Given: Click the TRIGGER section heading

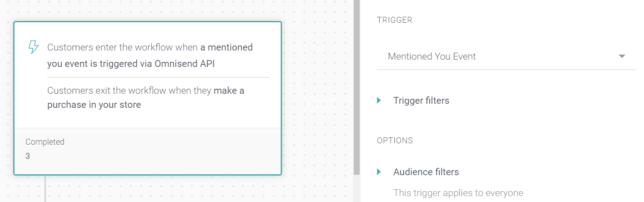Looking at the screenshot, I should pos(395,20).
